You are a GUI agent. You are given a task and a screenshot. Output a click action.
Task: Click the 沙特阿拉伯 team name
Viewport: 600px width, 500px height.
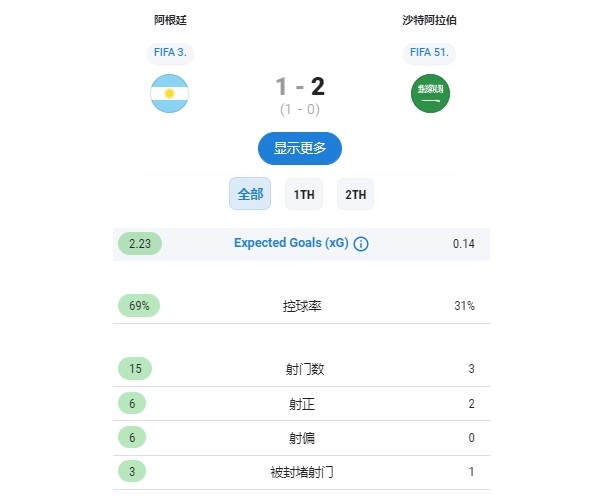(x=429, y=20)
